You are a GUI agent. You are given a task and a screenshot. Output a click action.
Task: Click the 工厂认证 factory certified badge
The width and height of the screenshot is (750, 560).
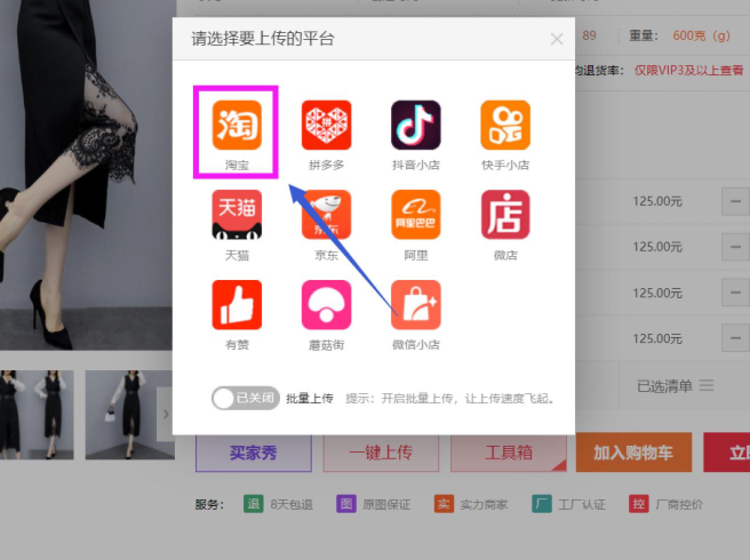click(568, 505)
